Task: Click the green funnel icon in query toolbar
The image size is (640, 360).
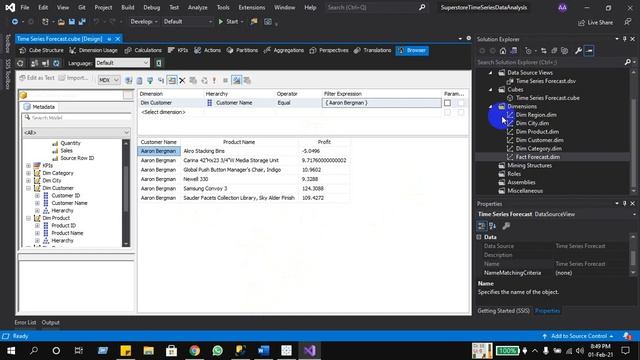Action: [x=150, y=80]
